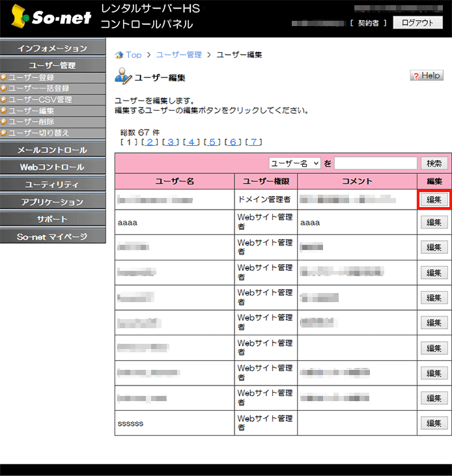
Task: Open ユーザー削除 in the sidebar
Action: (x=31, y=122)
